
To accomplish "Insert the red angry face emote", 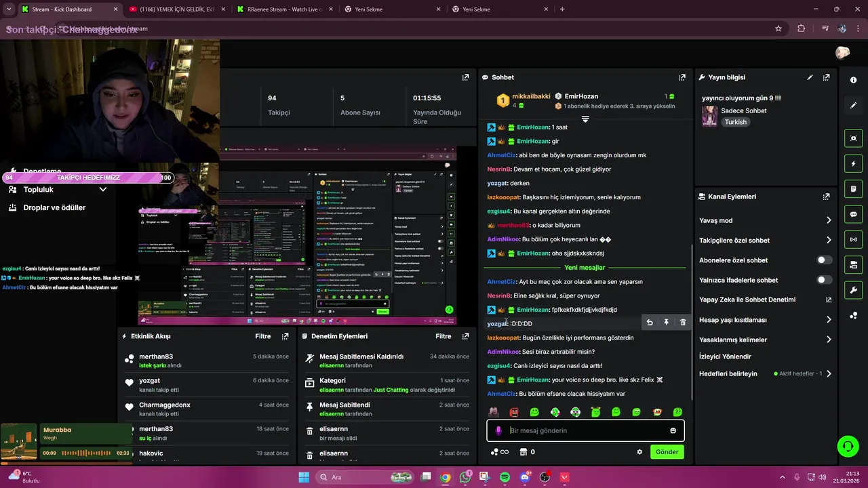I will [x=514, y=412].
